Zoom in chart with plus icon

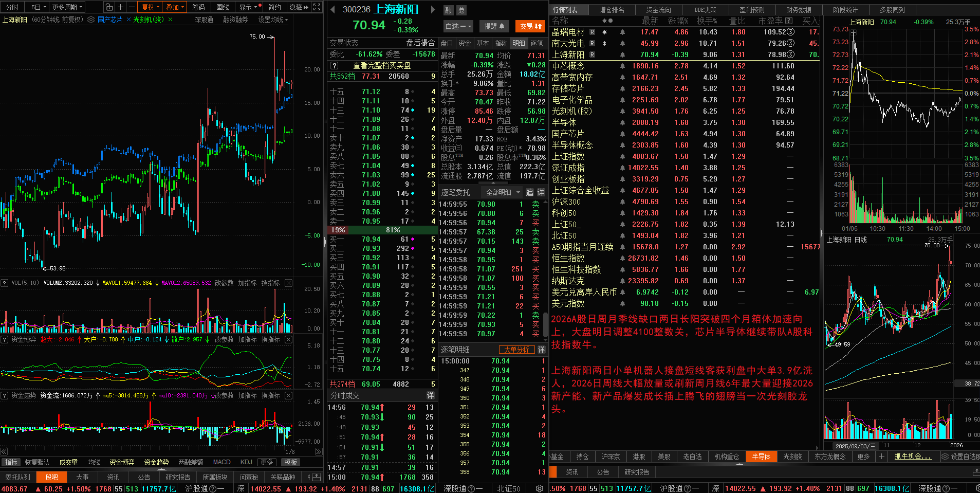pyautogui.click(x=120, y=7)
